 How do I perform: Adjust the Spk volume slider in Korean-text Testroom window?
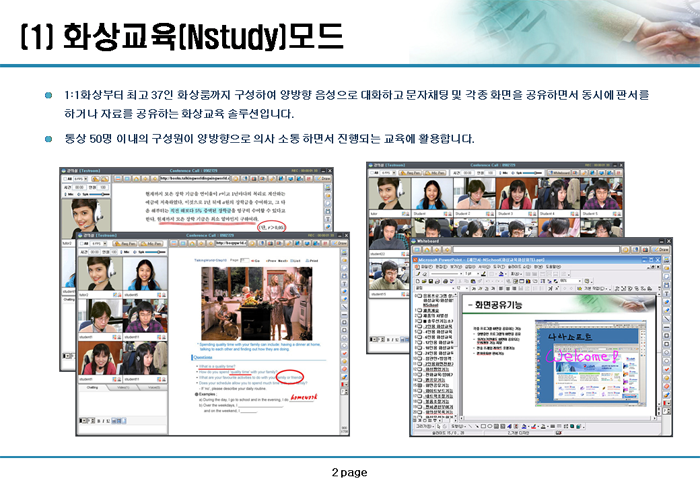[100, 194]
